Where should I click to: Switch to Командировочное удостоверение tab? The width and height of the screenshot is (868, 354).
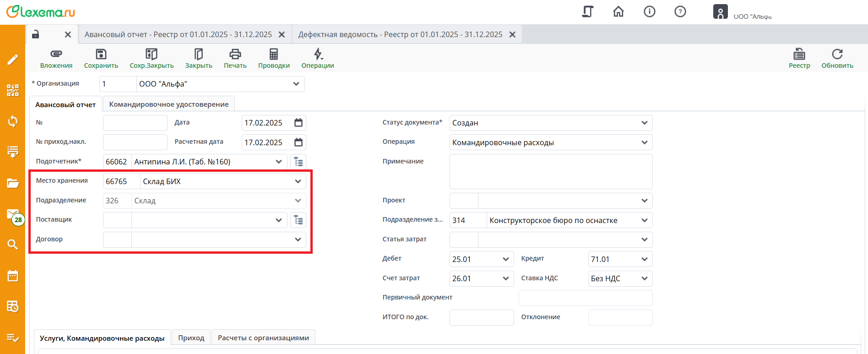click(168, 104)
